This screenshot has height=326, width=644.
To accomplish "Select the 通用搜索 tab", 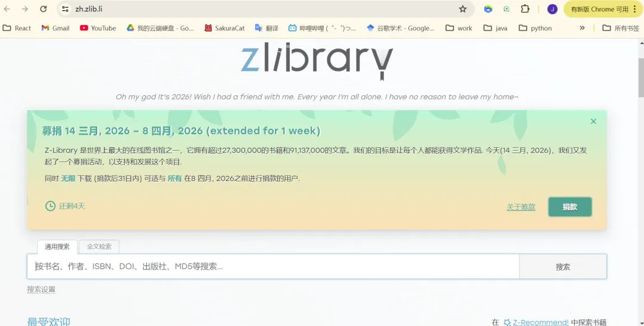I will coord(57,247).
